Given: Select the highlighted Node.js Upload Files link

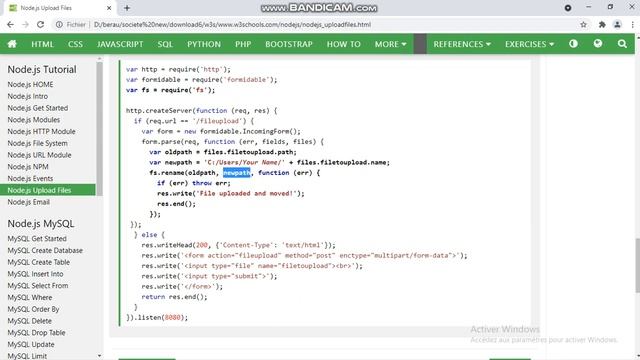Looking at the screenshot, I should coord(48,190).
